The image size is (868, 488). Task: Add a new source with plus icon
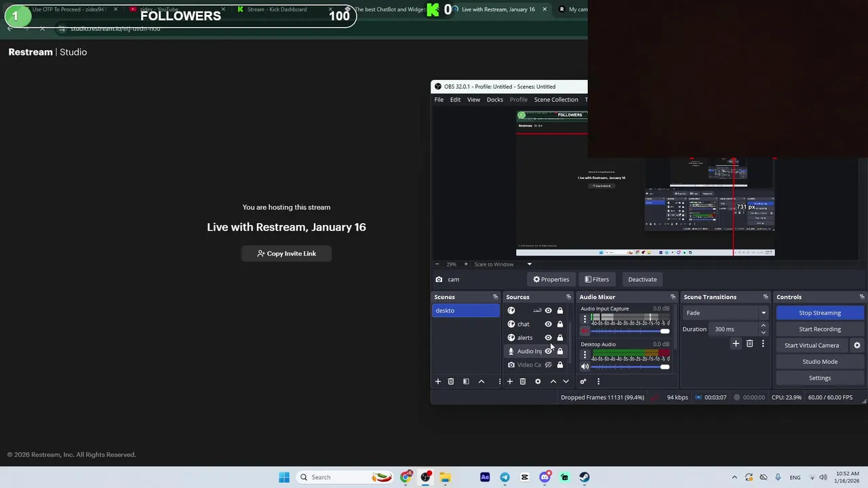coord(510,382)
